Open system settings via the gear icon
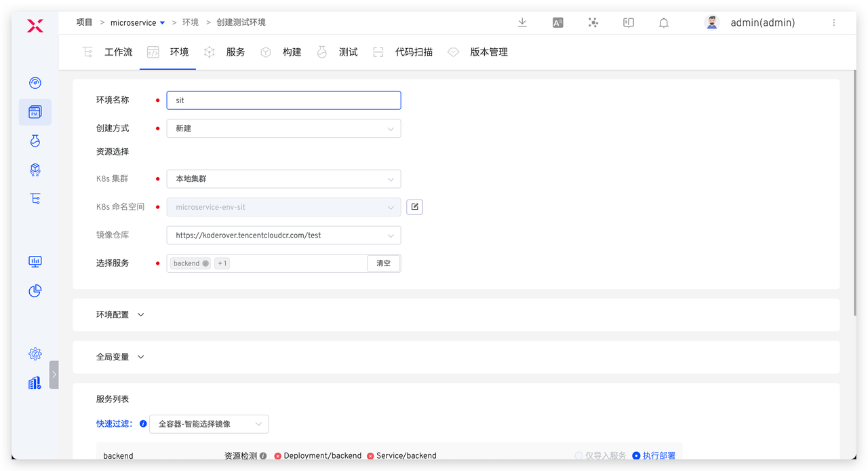The width and height of the screenshot is (868, 471). pos(35,354)
